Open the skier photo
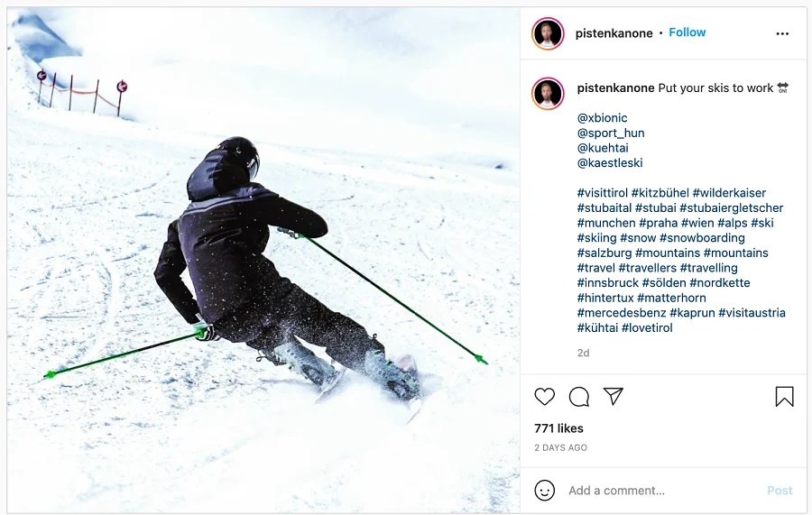 pyautogui.click(x=263, y=260)
